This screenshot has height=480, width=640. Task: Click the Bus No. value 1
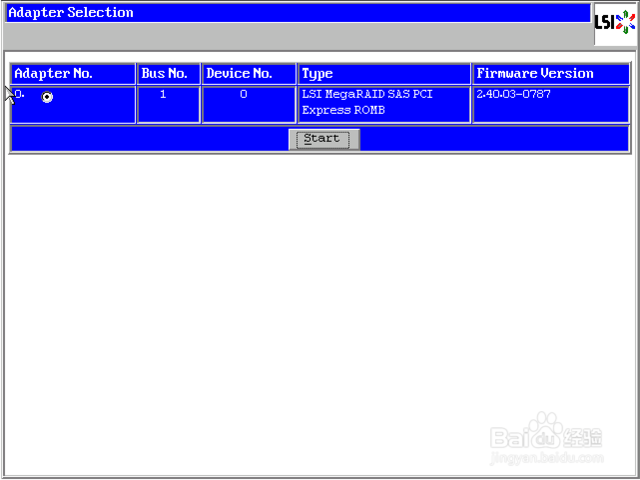click(163, 94)
